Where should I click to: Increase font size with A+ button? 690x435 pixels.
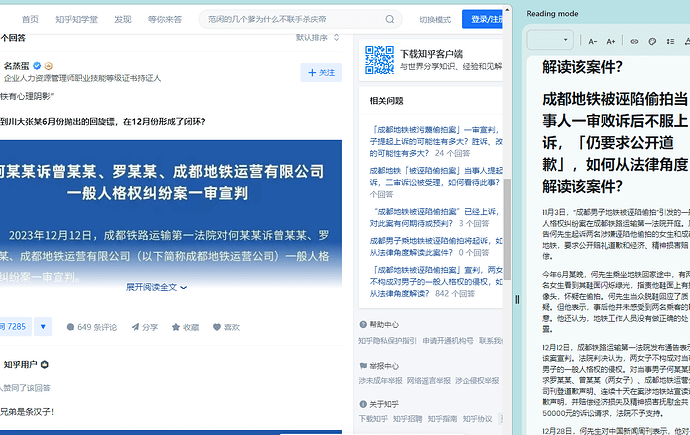(613, 41)
